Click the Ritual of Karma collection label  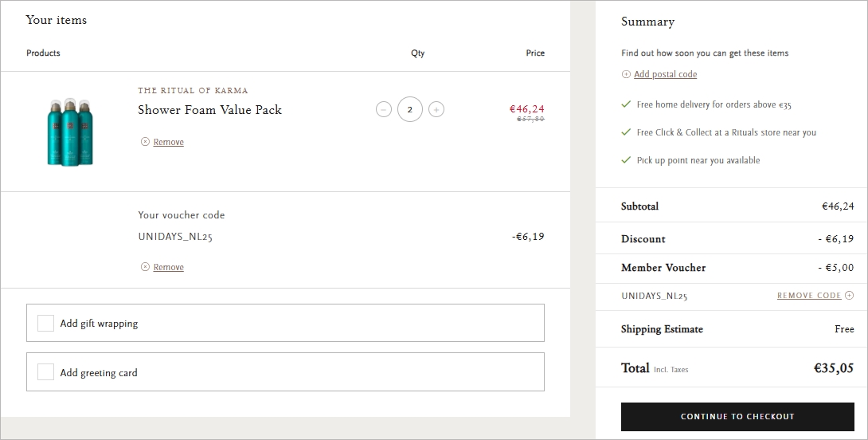[x=193, y=91]
